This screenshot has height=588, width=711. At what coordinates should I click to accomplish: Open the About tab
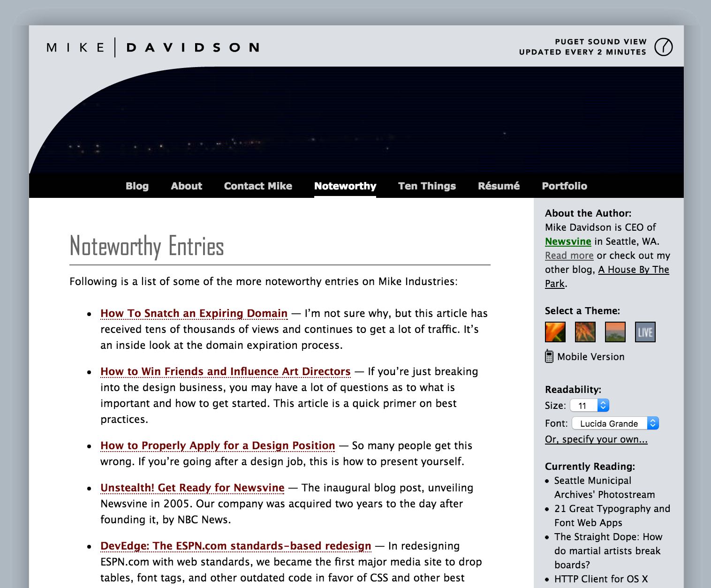coord(186,186)
